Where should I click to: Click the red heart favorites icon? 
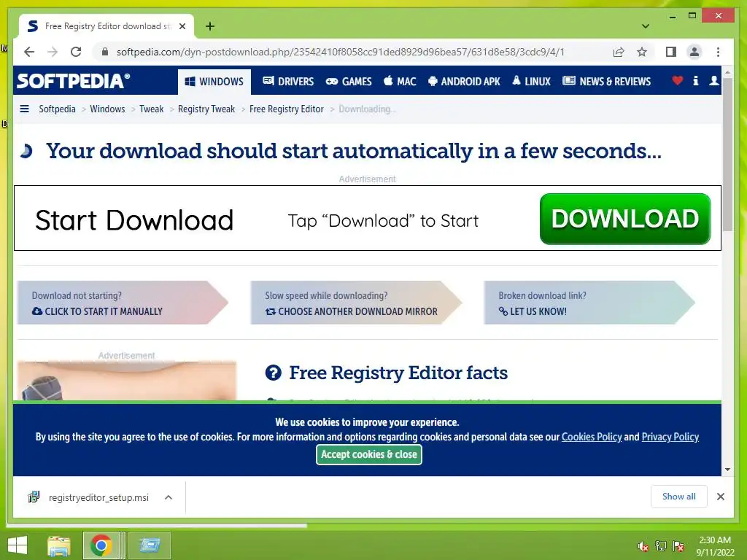pyautogui.click(x=677, y=80)
